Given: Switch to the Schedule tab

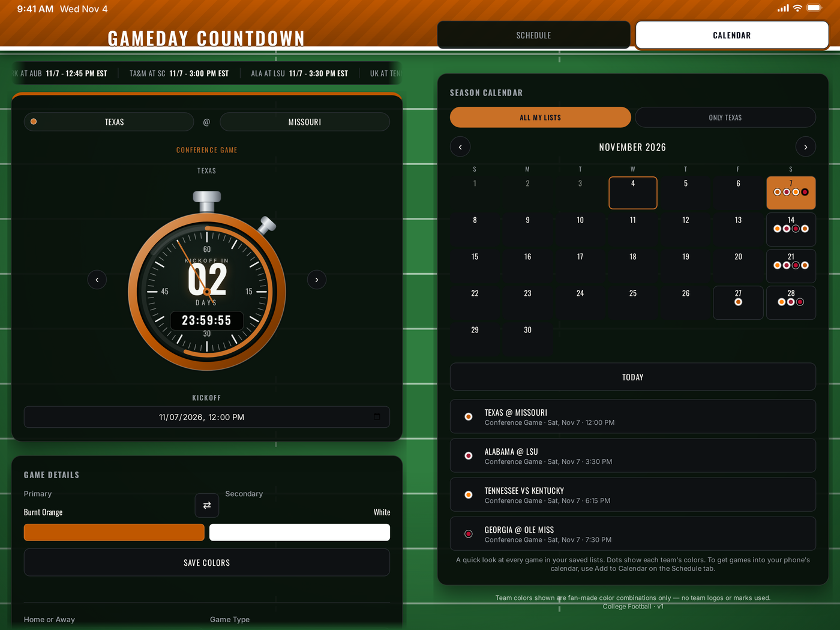Looking at the screenshot, I should pos(533,35).
